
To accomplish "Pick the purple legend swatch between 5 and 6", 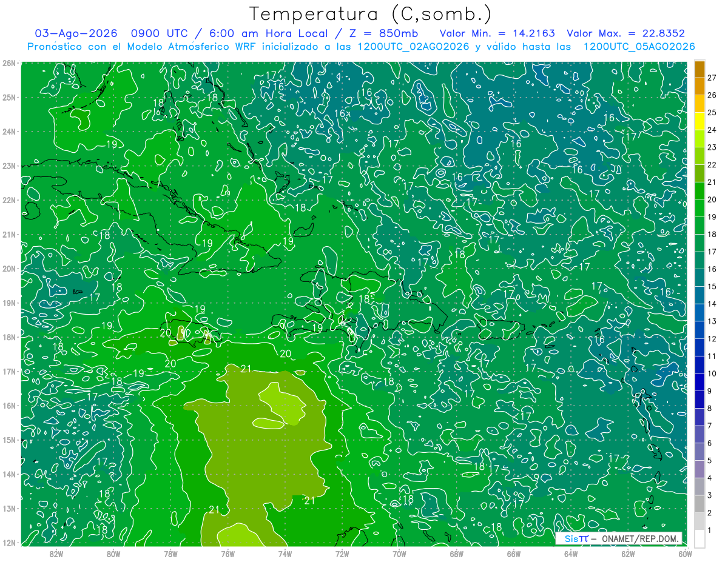I will click(x=699, y=452).
